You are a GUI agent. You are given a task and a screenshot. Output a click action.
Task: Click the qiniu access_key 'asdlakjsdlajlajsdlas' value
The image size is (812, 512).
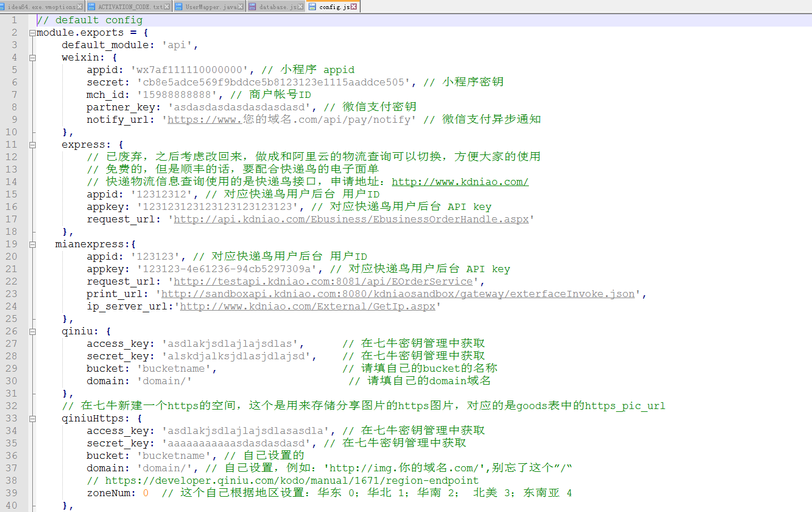point(230,343)
